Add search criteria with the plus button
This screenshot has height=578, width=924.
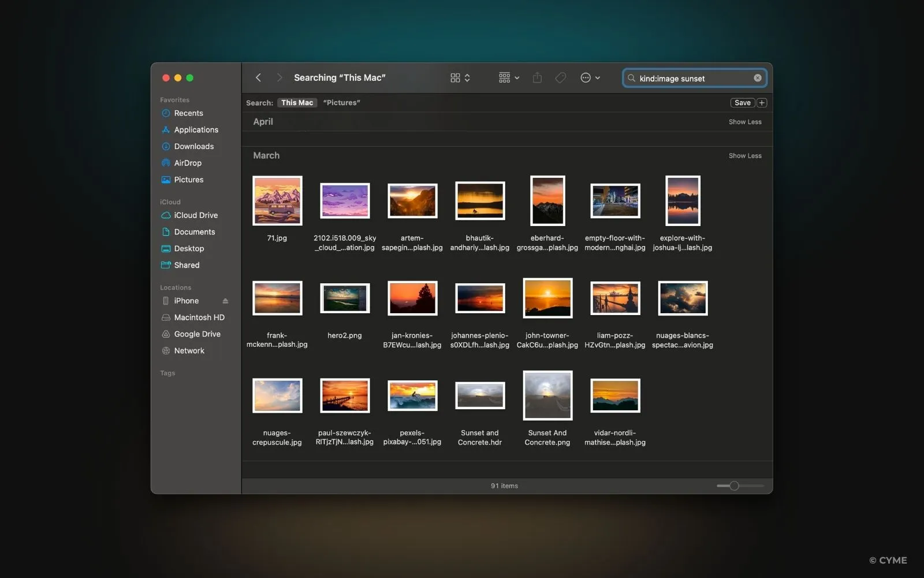762,103
